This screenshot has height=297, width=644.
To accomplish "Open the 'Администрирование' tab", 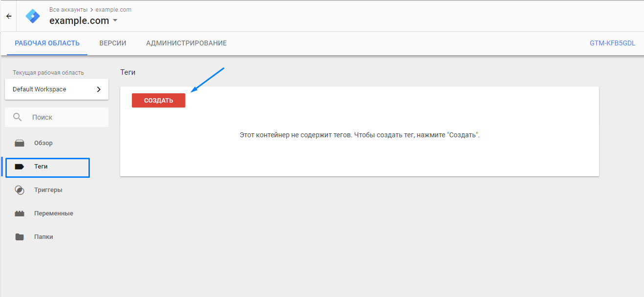I will pyautogui.click(x=186, y=43).
